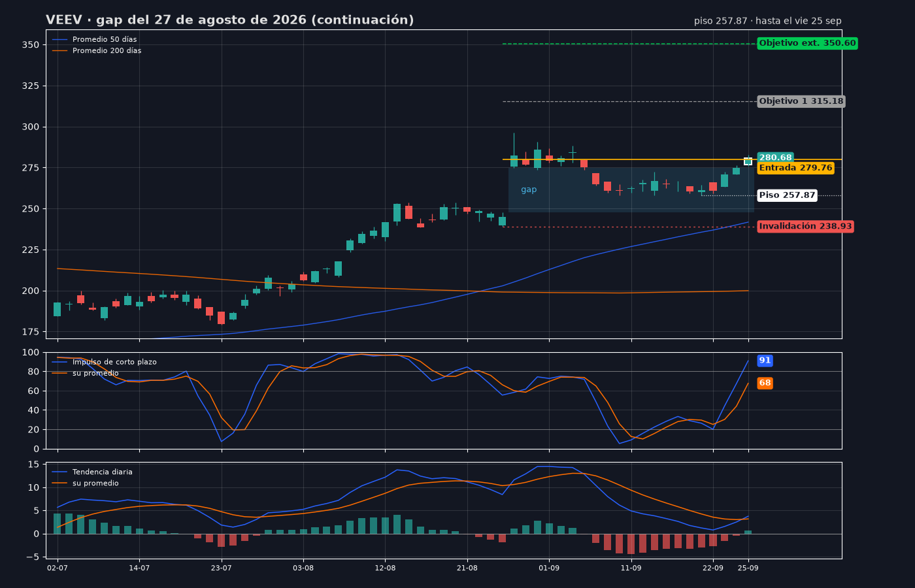Click the current price tag 280.68

click(x=775, y=157)
